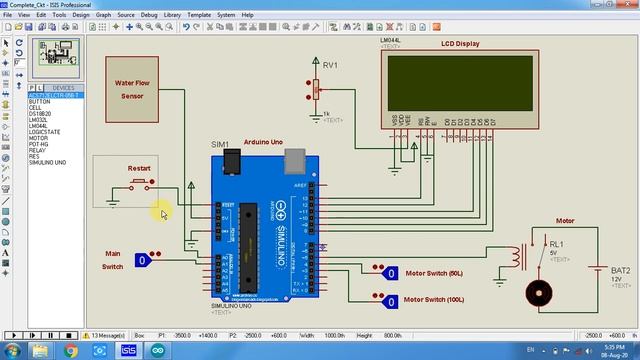Cut the selection to clipboard

pos(210,27)
